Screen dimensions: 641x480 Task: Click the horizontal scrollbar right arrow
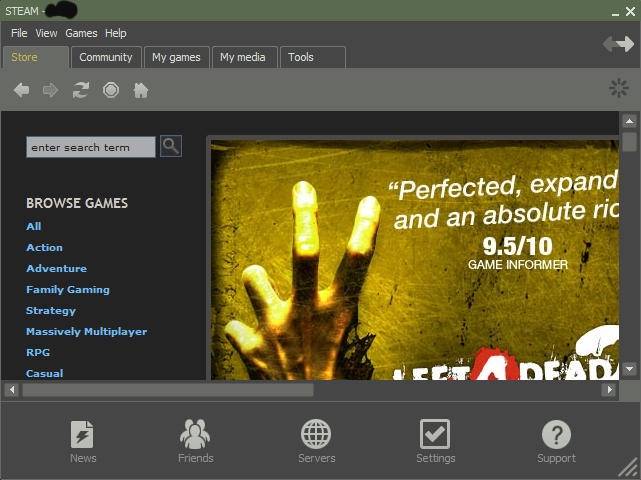tap(608, 390)
